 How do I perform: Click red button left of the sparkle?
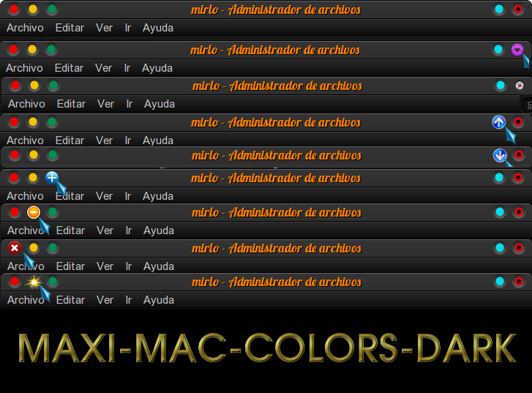(15, 282)
